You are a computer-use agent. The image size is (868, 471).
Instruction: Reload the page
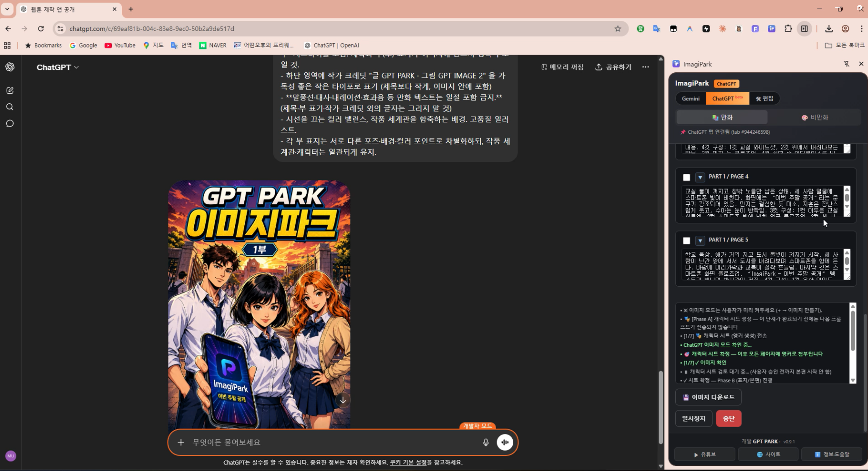pos(41,29)
